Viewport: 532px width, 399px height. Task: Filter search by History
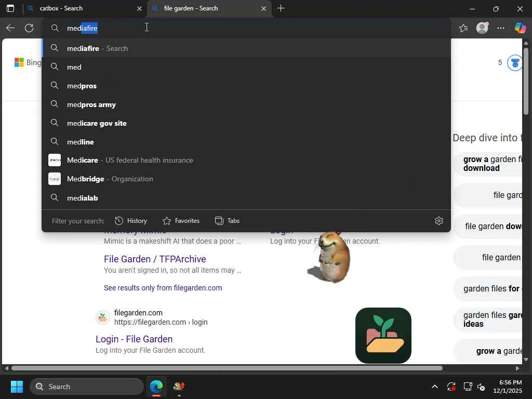tap(130, 221)
